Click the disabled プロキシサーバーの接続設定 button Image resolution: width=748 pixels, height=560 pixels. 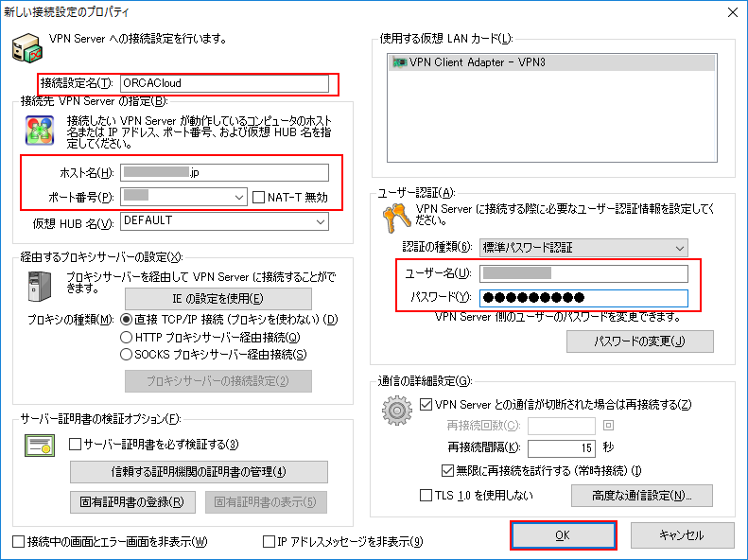tap(218, 381)
